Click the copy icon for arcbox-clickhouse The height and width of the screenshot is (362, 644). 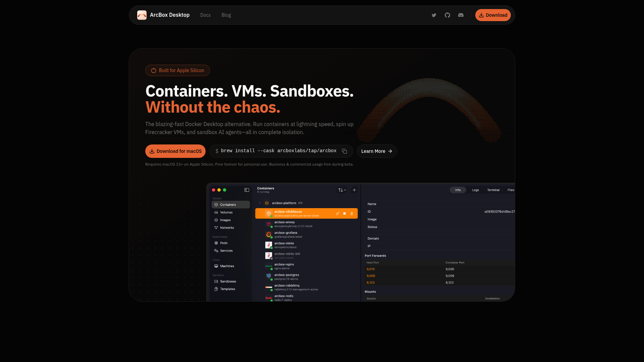(x=337, y=213)
